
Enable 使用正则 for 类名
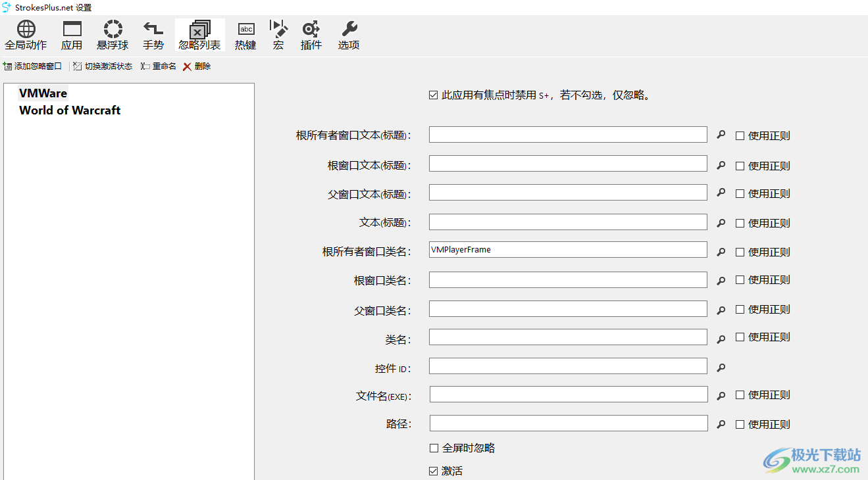tap(740, 337)
